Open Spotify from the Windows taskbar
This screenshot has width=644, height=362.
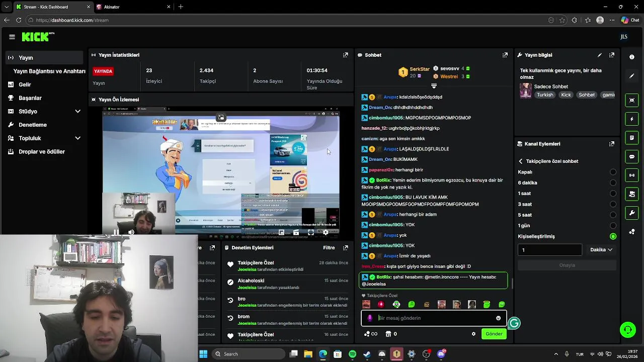tap(352, 354)
